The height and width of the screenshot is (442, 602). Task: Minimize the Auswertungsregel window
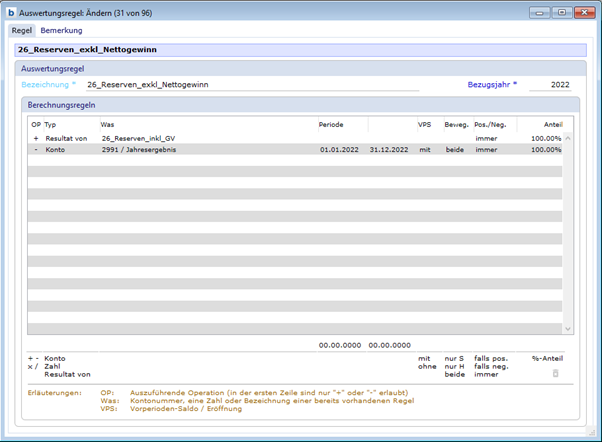[540, 12]
